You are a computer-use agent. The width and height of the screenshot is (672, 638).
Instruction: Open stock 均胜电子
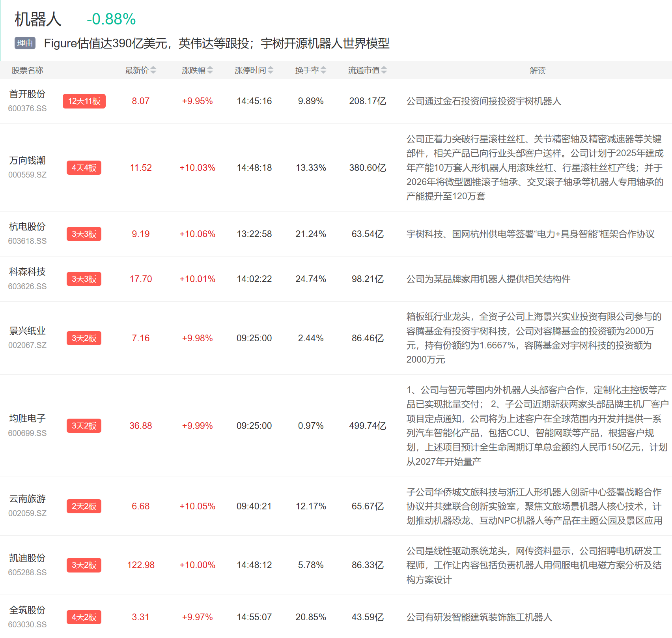27,418
